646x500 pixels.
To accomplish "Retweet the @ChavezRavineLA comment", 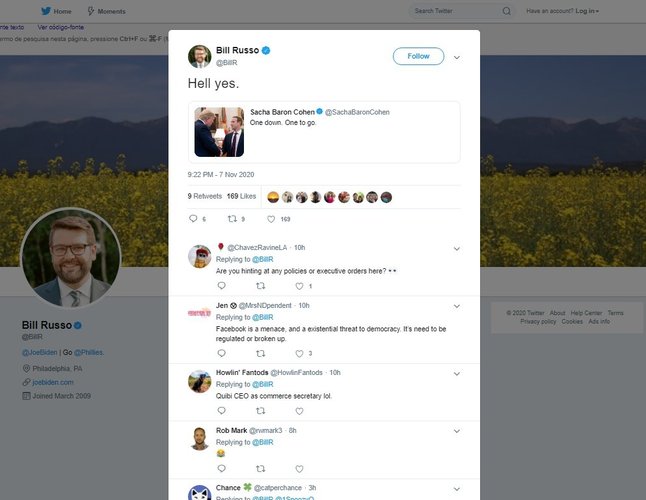I will (x=260, y=285).
